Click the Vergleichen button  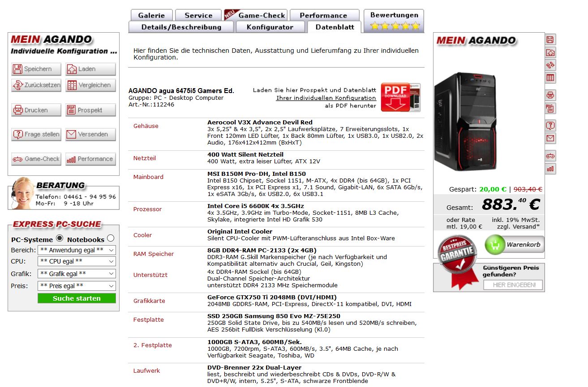[90, 85]
